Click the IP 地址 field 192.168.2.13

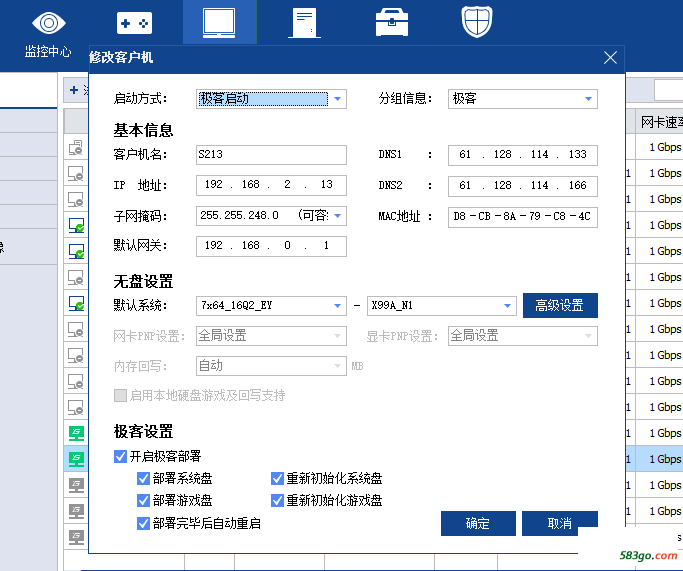click(x=271, y=185)
